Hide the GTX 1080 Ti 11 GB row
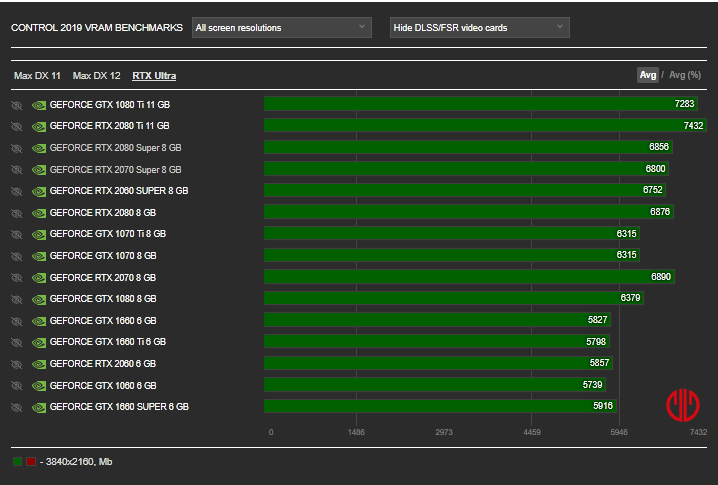 click(x=16, y=105)
